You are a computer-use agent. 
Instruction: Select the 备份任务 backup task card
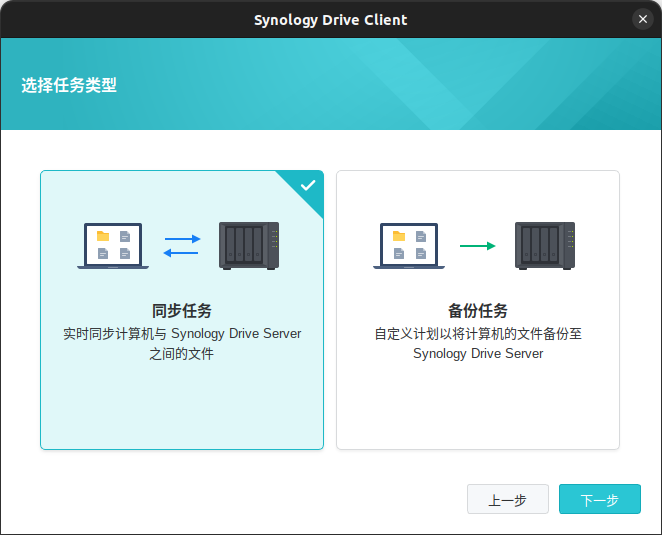pyautogui.click(x=478, y=310)
